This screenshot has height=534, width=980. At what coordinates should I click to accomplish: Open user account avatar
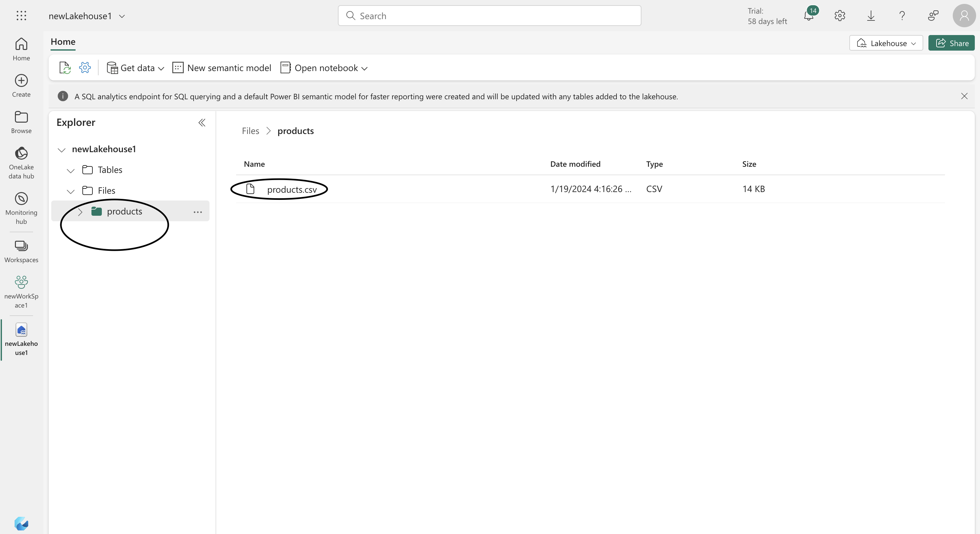pyautogui.click(x=964, y=16)
